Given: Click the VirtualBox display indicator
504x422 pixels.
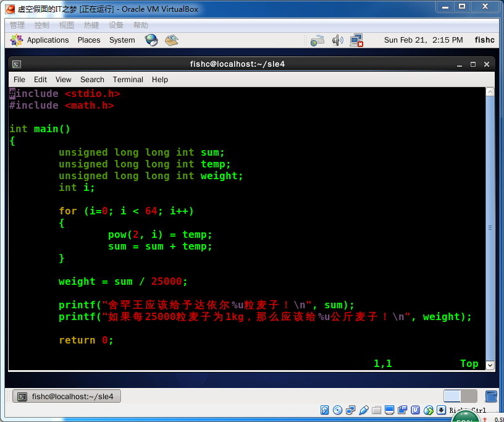Looking at the screenshot, I should 389,410.
